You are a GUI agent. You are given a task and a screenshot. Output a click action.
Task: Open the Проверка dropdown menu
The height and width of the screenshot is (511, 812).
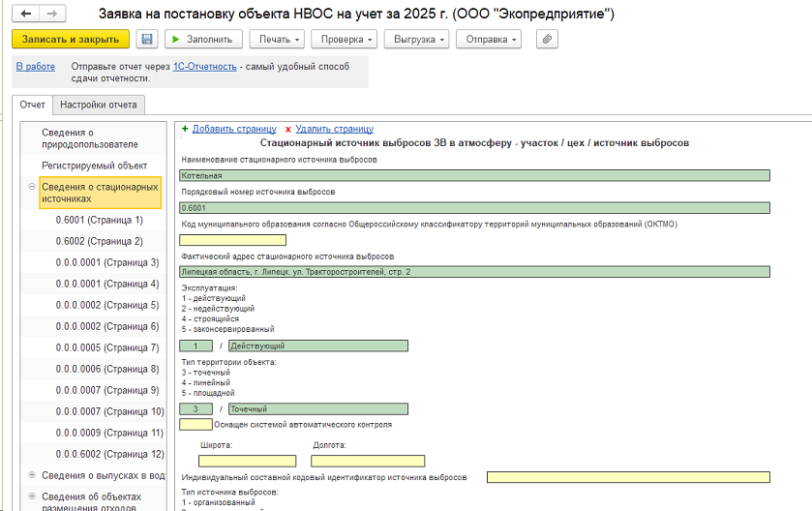click(x=346, y=40)
